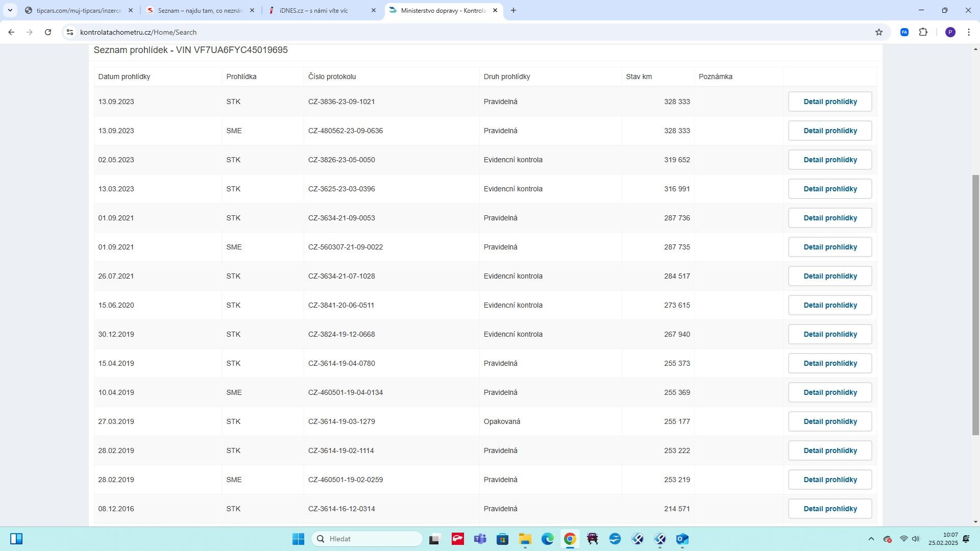Expand the tab search dropdown arrow
Screen dimensions: 980x551
pyautogui.click(x=10, y=10)
